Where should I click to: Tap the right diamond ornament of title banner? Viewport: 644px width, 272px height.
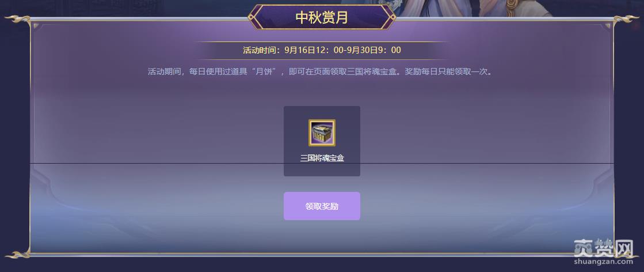393,17
